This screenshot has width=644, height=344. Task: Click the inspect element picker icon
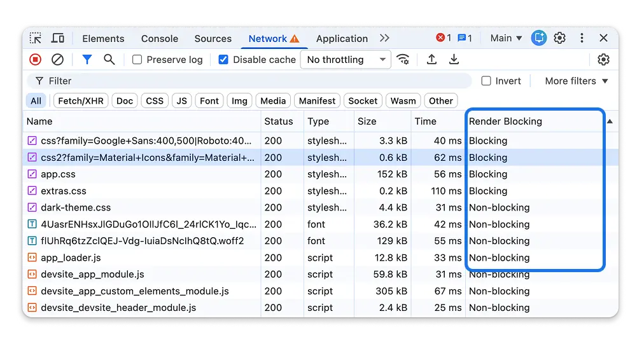pyautogui.click(x=36, y=38)
